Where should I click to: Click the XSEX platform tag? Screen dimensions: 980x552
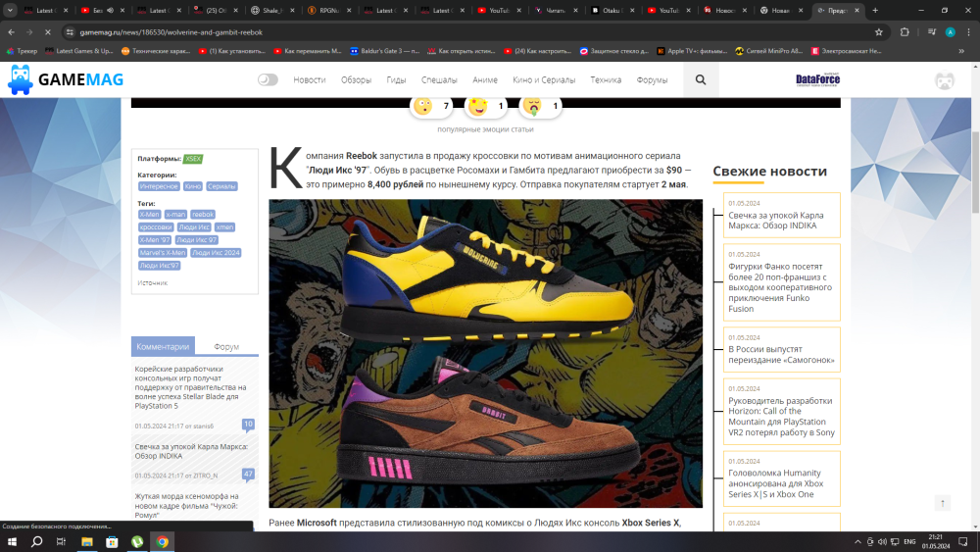(x=193, y=159)
